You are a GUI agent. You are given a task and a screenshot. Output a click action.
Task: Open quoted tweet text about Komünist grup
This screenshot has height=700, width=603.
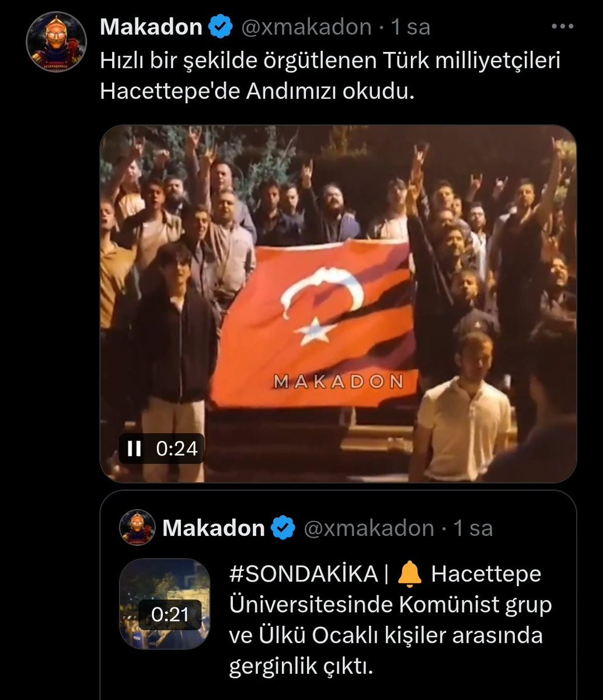tap(391, 620)
